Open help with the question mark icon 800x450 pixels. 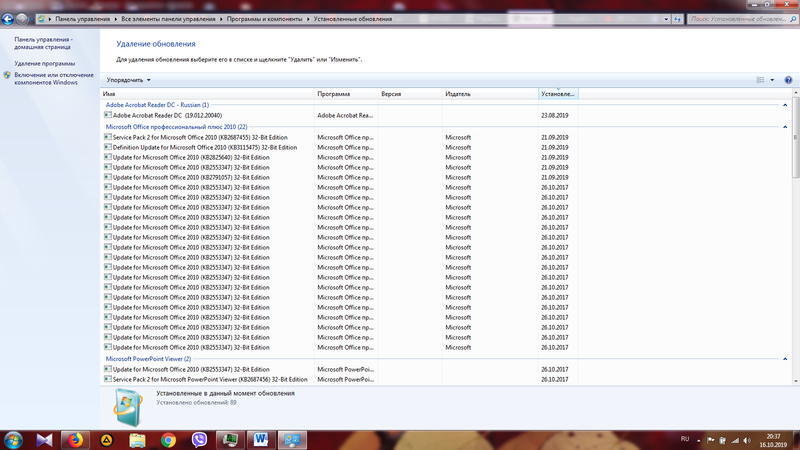[788, 80]
